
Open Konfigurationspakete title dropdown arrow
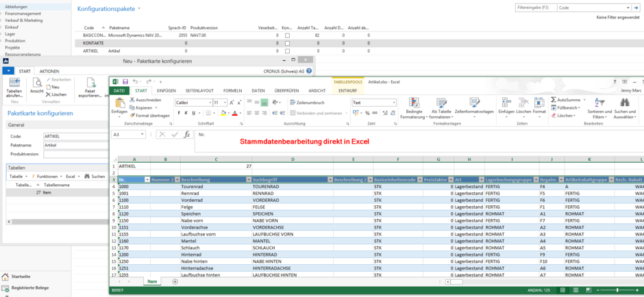[139, 8]
